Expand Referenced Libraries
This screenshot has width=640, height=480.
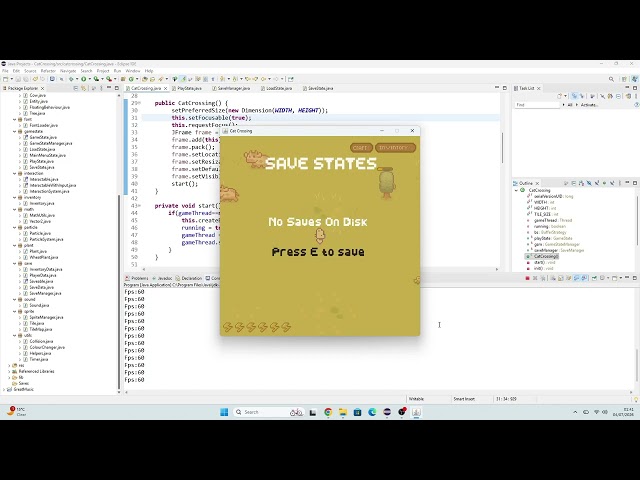pos(9,371)
